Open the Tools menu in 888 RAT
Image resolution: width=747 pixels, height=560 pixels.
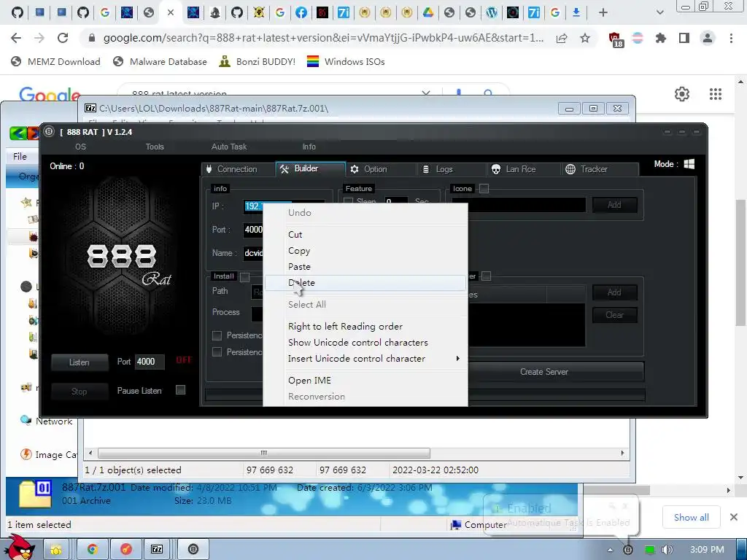click(x=155, y=147)
